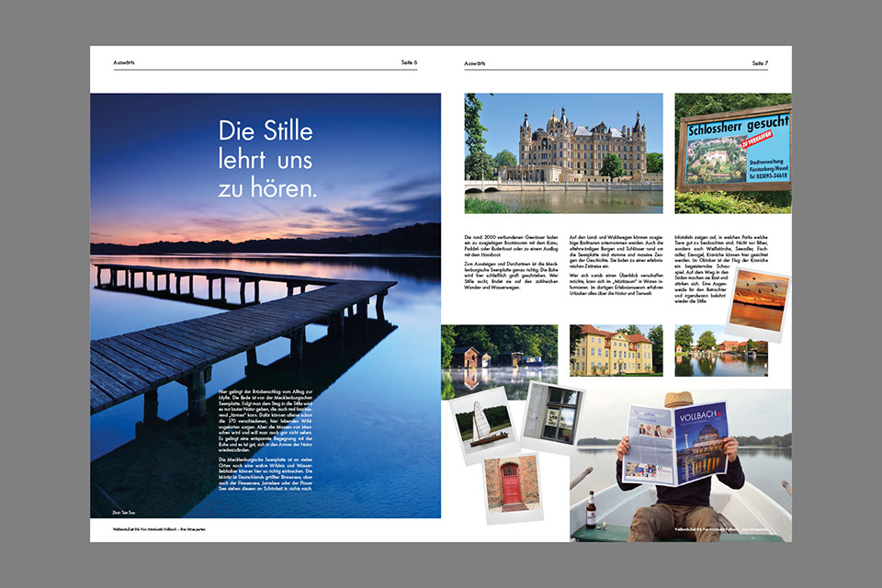Screen dimensions: 882x588
Task: Click the "Auswärts" header on page 7
Action: click(x=475, y=62)
